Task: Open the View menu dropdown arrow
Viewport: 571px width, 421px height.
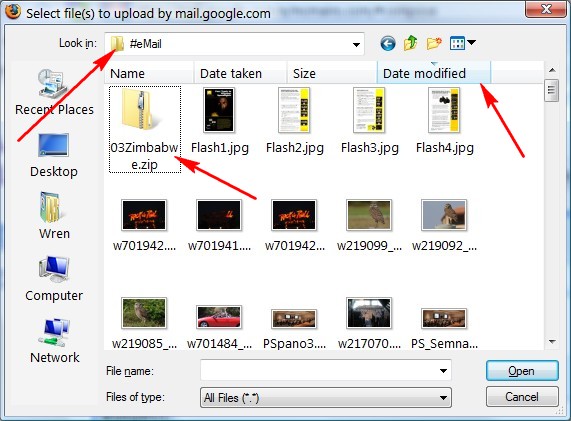Action: 471,43
